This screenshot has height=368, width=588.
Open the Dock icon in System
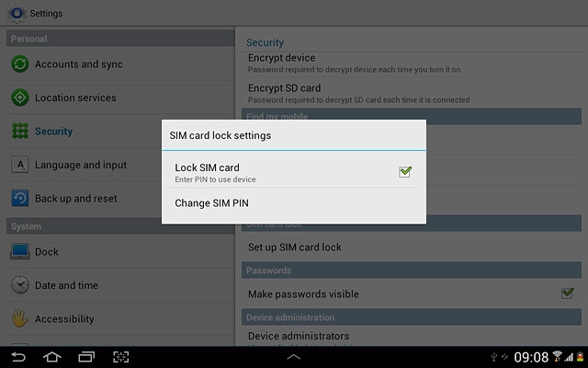click(20, 251)
